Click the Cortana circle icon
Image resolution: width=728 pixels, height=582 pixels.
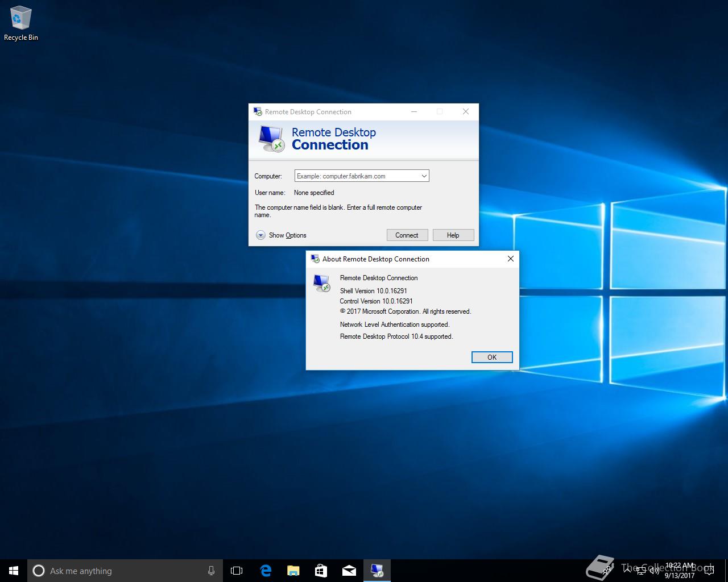click(39, 571)
